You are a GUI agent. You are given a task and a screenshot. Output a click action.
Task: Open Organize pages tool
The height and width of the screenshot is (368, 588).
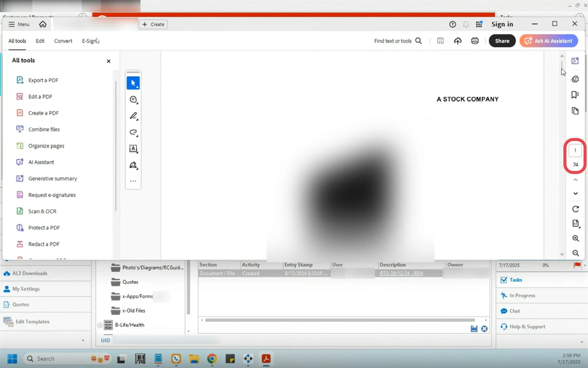[40, 146]
